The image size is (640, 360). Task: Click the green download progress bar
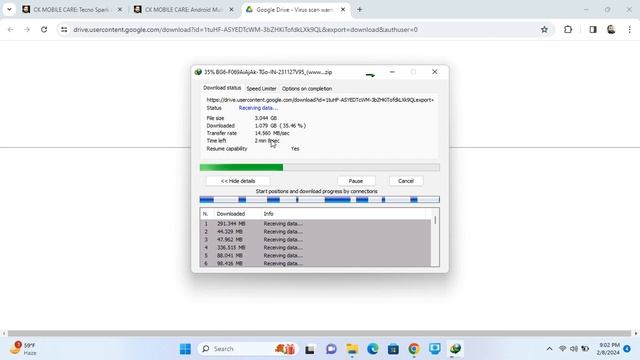coord(320,167)
